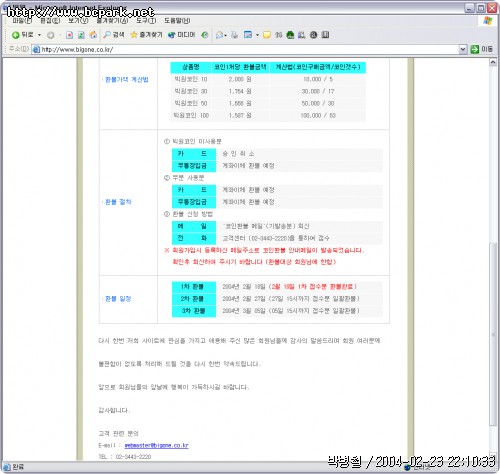Click the Mail envelope toolbar icon
The width and height of the screenshot is (500, 474).
(x=219, y=35)
